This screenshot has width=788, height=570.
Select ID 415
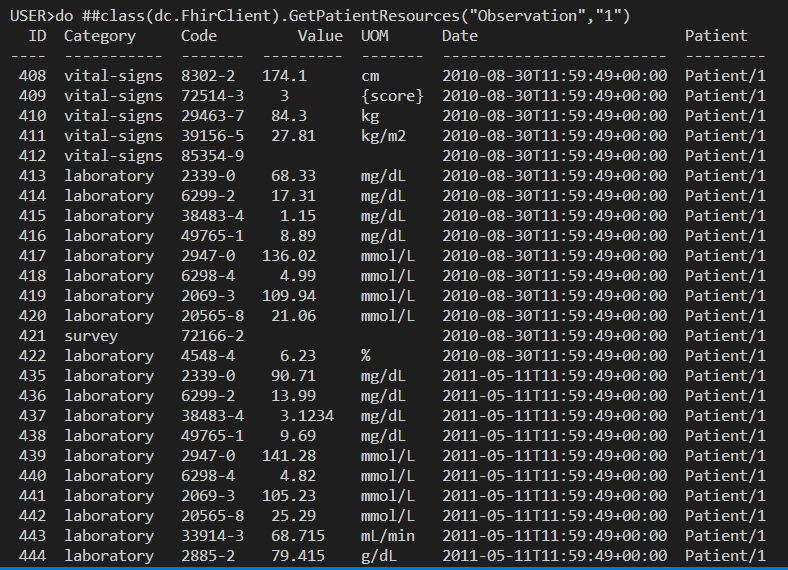pyautogui.click(x=33, y=216)
